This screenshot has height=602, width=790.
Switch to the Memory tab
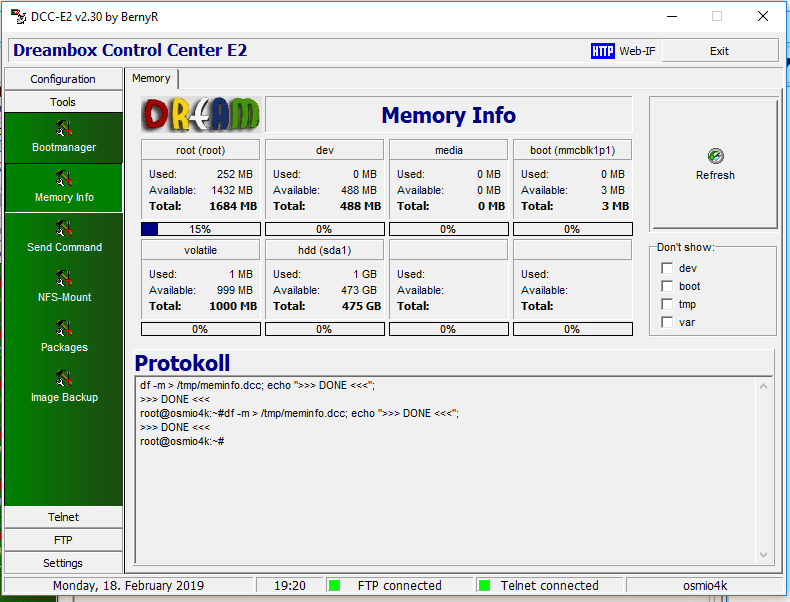(x=151, y=79)
